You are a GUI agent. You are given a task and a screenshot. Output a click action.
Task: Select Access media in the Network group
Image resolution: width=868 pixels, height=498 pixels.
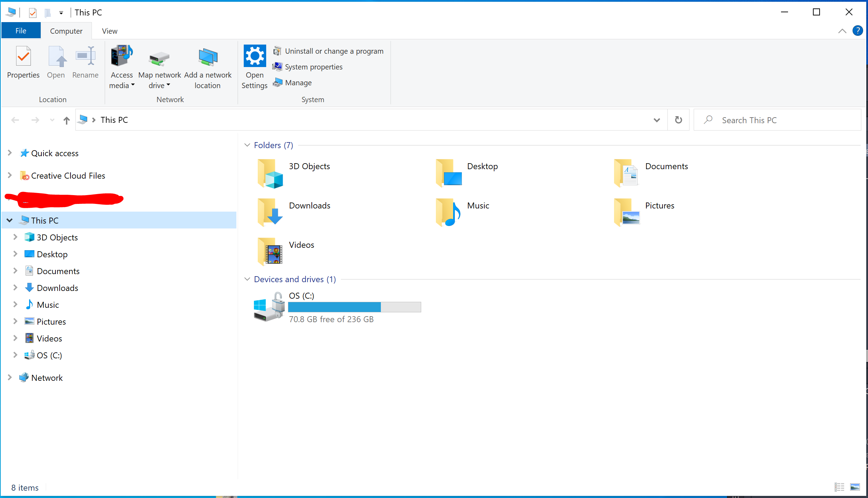point(122,67)
